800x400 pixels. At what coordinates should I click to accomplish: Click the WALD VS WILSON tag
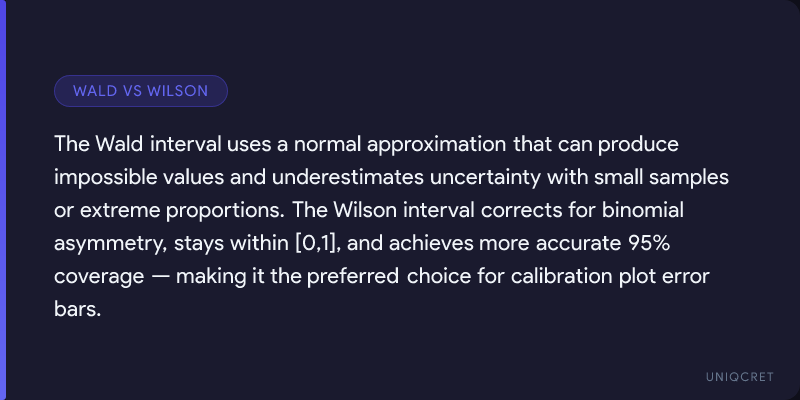point(141,91)
